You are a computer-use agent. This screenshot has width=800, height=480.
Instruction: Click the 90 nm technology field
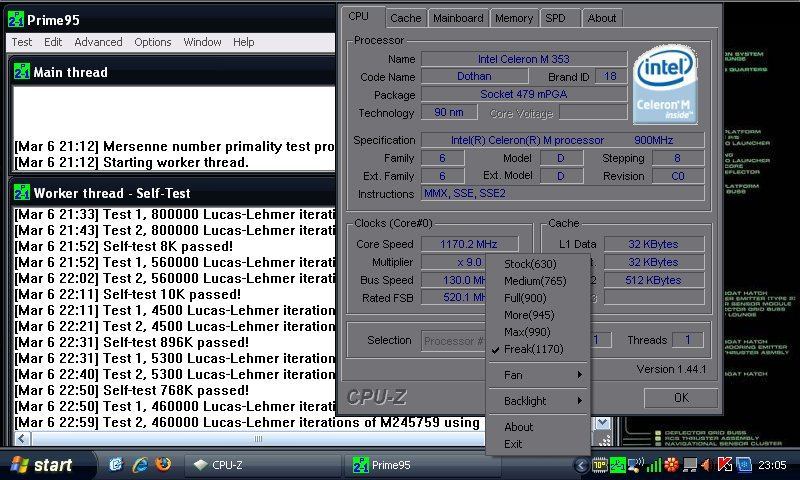pyautogui.click(x=449, y=112)
